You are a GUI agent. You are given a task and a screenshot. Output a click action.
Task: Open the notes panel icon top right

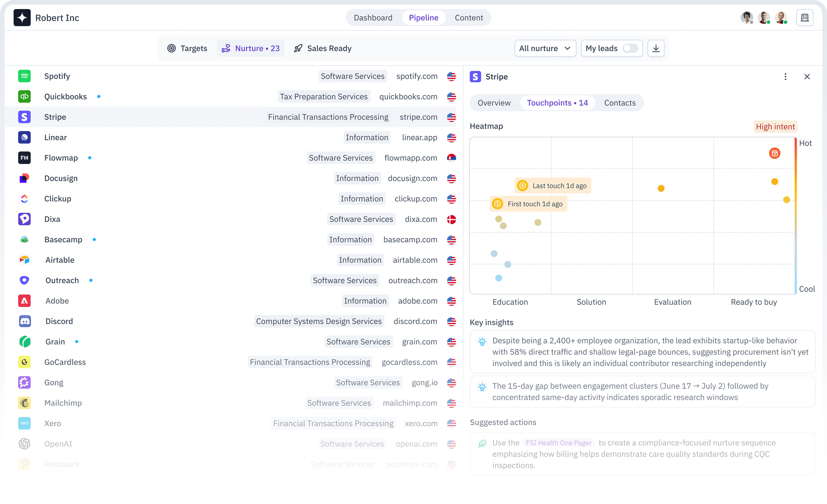(x=804, y=18)
